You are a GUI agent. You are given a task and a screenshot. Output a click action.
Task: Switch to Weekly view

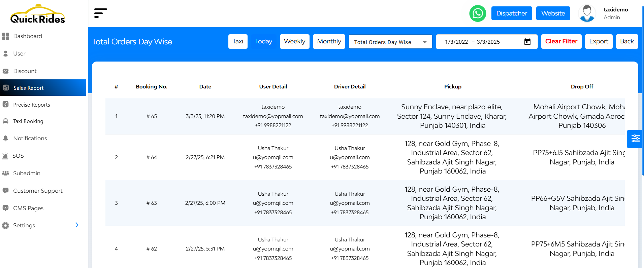294,41
